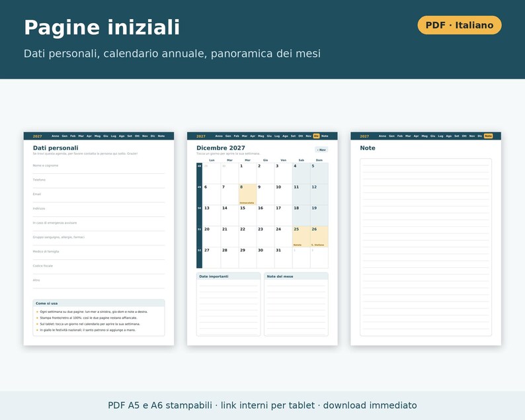Select Giu tab on Dati personali page

point(106,136)
